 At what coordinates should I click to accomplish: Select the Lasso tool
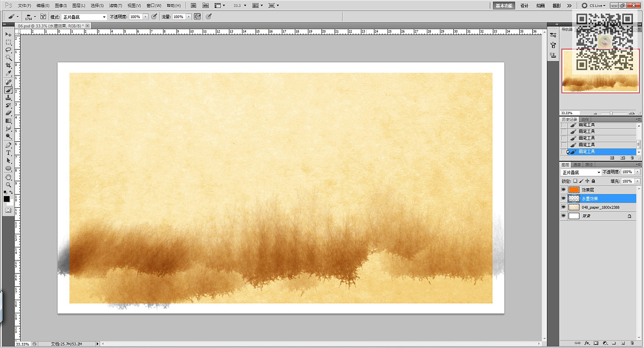tap(9, 50)
